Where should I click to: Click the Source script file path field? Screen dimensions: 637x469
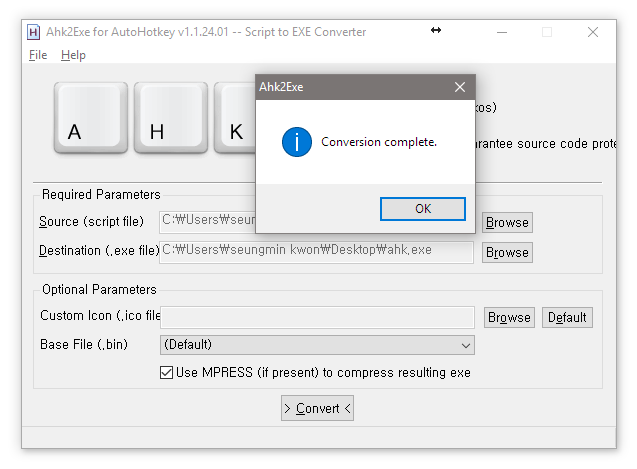click(208, 222)
